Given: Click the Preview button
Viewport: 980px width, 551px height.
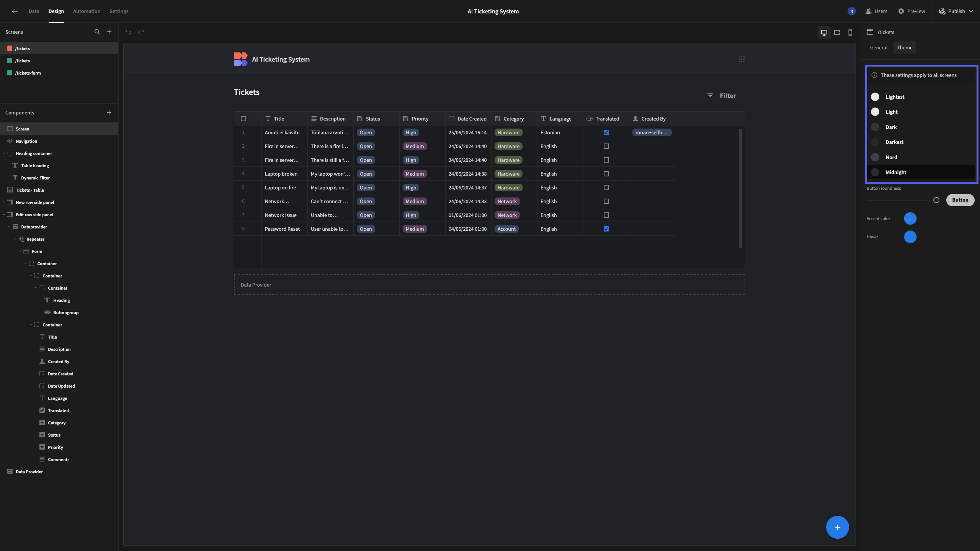Looking at the screenshot, I should (911, 11).
